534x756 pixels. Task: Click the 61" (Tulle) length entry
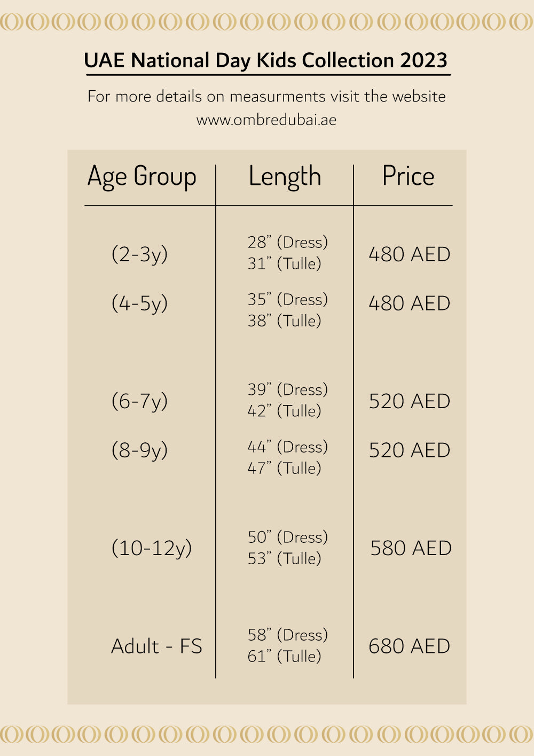click(x=284, y=656)
